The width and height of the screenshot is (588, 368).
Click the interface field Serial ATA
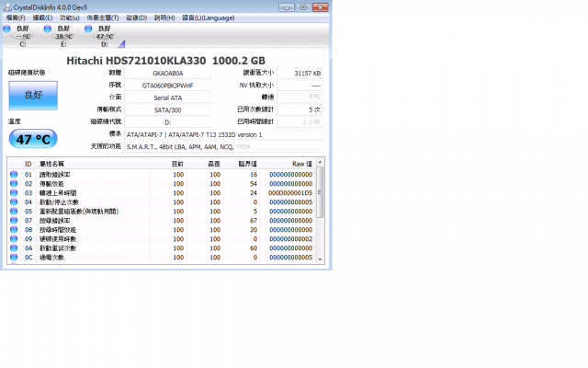167,98
